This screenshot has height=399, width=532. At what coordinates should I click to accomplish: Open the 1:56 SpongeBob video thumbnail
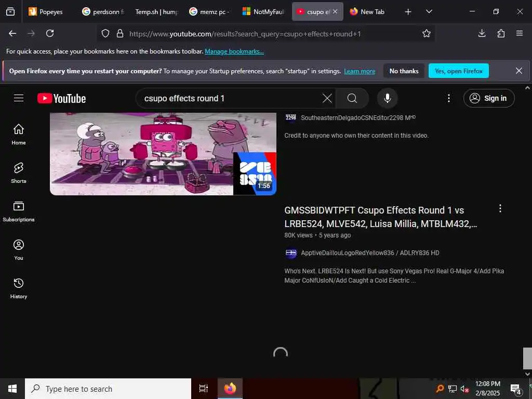163,154
